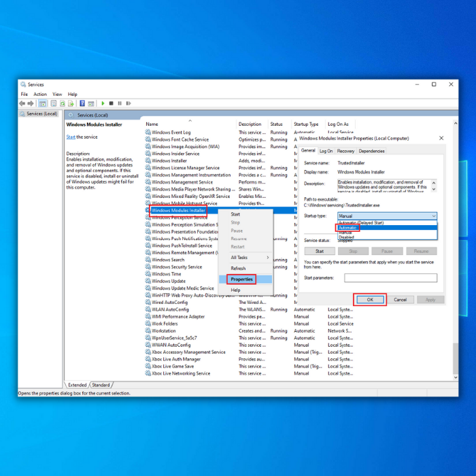476x476 pixels.
Task: Open the Startup type combo box
Action: pos(387,216)
